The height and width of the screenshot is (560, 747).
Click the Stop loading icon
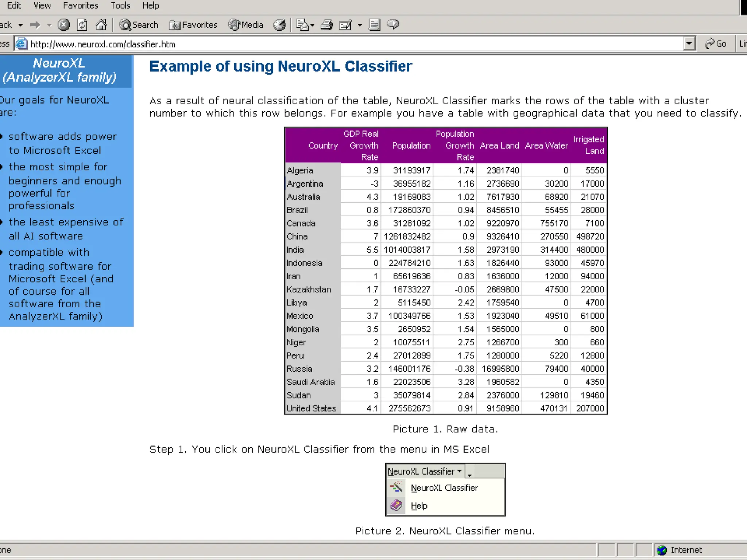(64, 25)
